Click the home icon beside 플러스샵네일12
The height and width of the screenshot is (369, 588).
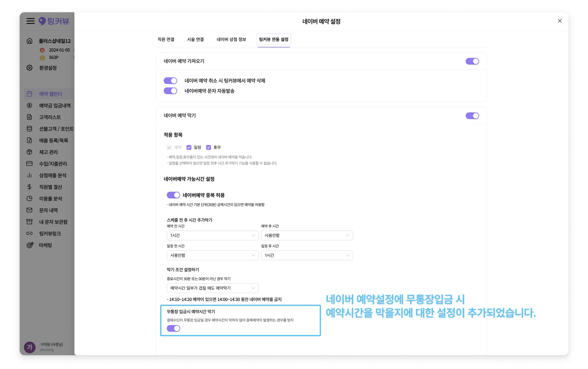click(x=29, y=41)
